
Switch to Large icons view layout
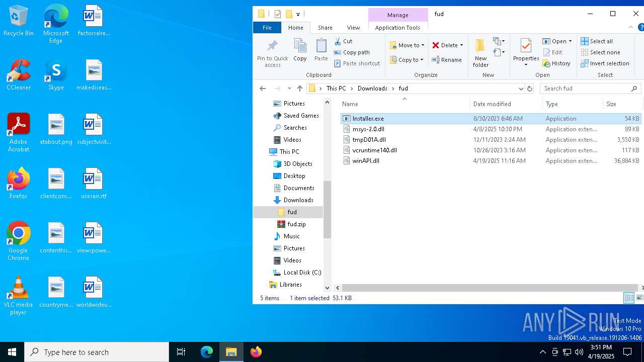639,298
